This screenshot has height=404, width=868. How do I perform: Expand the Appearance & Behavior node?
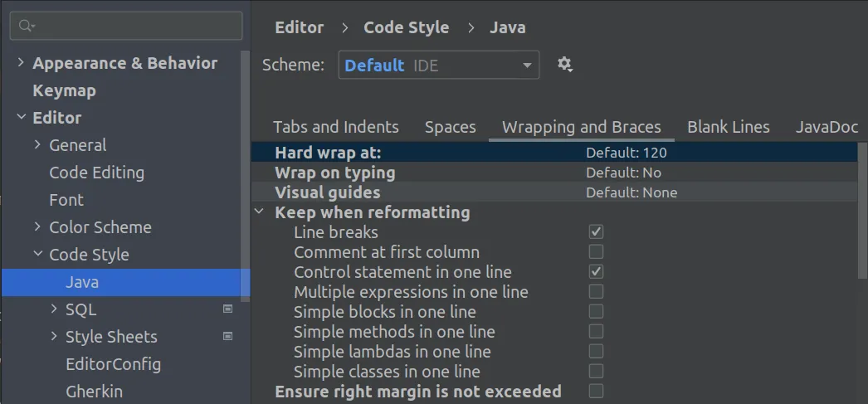pos(22,63)
